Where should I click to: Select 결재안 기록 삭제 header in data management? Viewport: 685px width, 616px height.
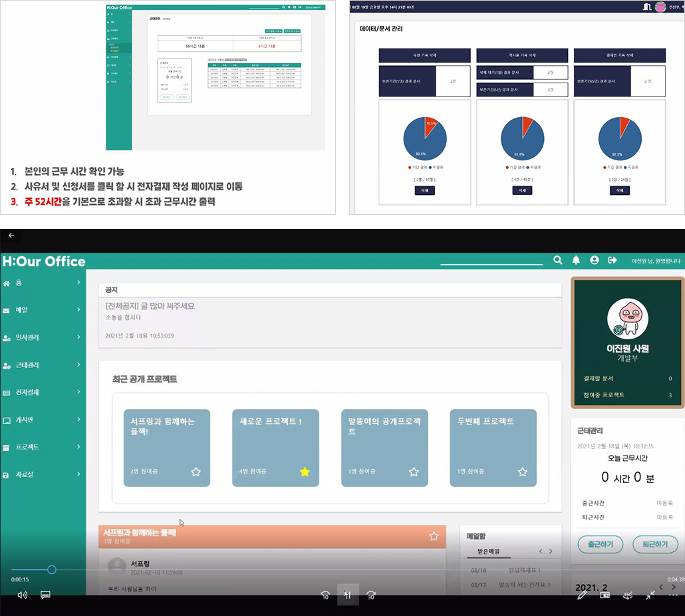pyautogui.click(x=619, y=55)
